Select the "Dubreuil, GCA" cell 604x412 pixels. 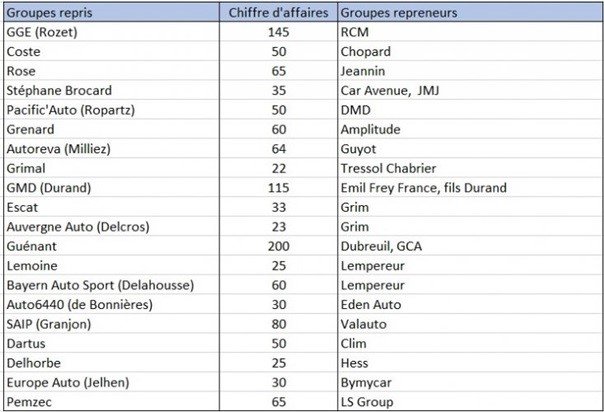pyautogui.click(x=382, y=246)
